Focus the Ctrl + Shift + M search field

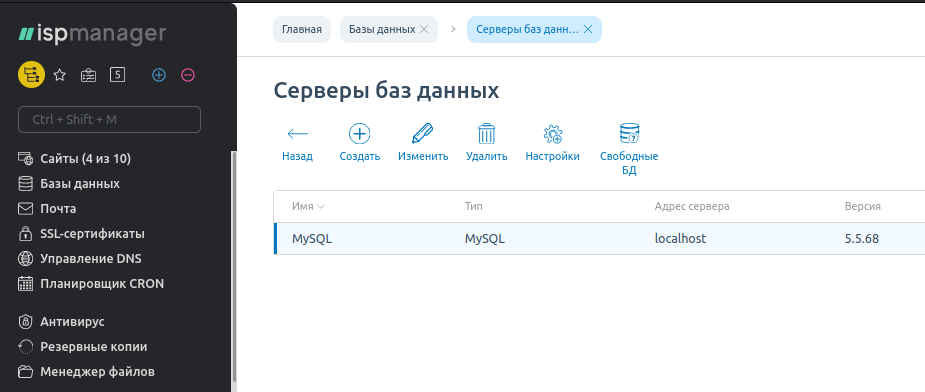click(110, 119)
